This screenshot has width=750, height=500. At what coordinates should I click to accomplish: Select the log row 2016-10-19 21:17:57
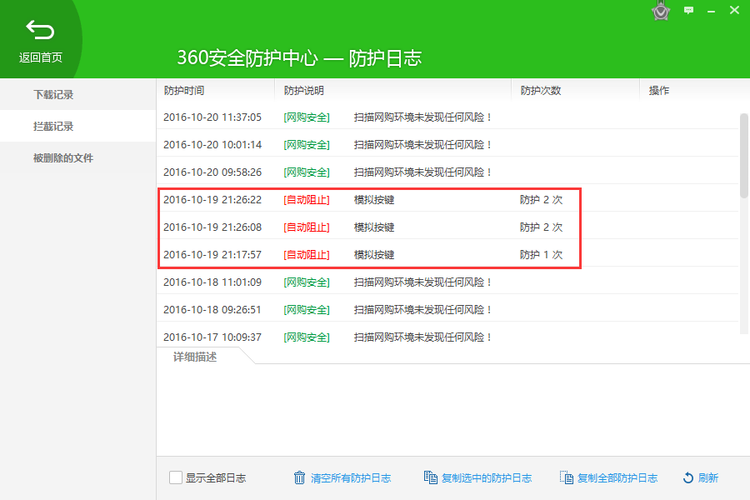[448, 255]
